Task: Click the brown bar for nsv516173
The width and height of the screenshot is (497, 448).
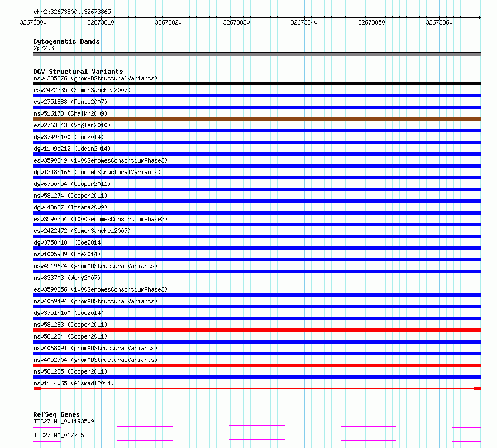Action: 257,119
